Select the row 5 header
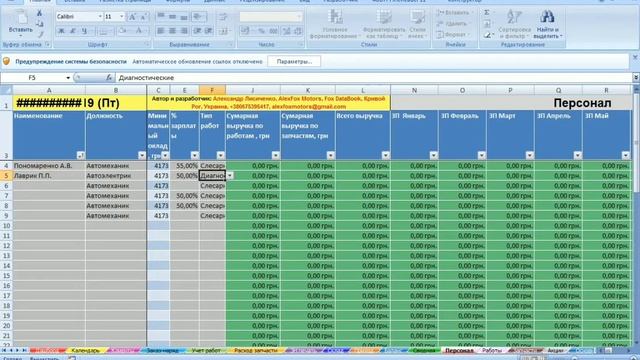This screenshot has width=640, height=360. point(6,176)
